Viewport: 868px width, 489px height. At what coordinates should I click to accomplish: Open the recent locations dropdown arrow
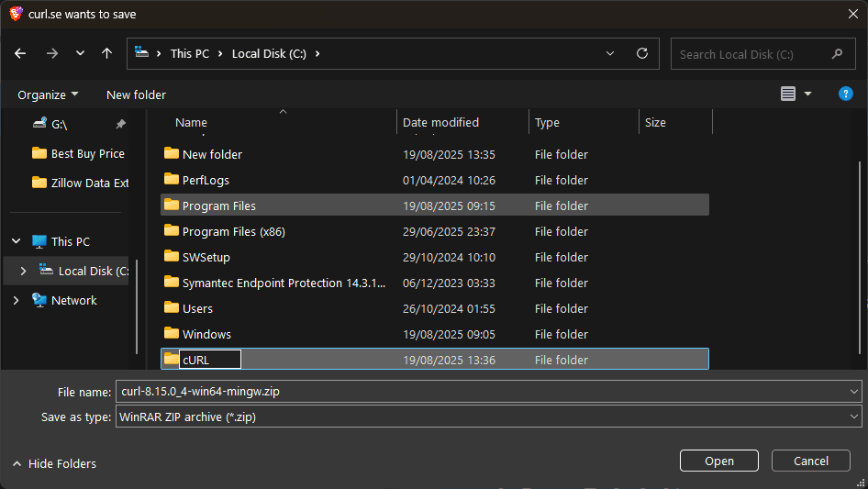[x=80, y=54]
